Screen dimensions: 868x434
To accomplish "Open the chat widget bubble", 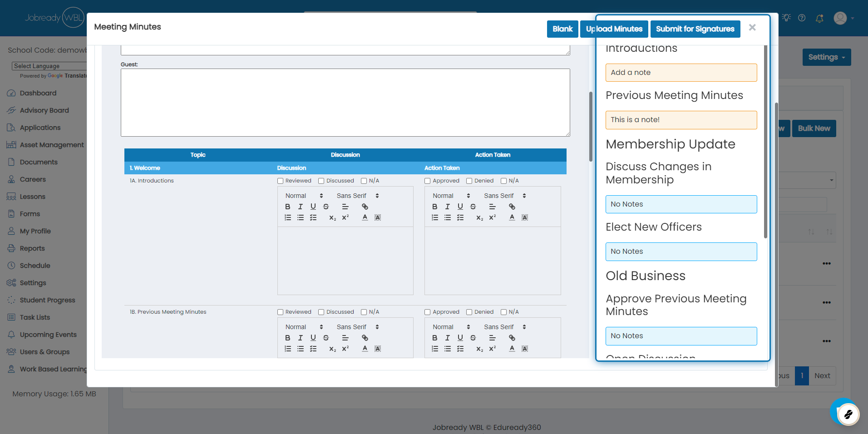I will pyautogui.click(x=847, y=414).
